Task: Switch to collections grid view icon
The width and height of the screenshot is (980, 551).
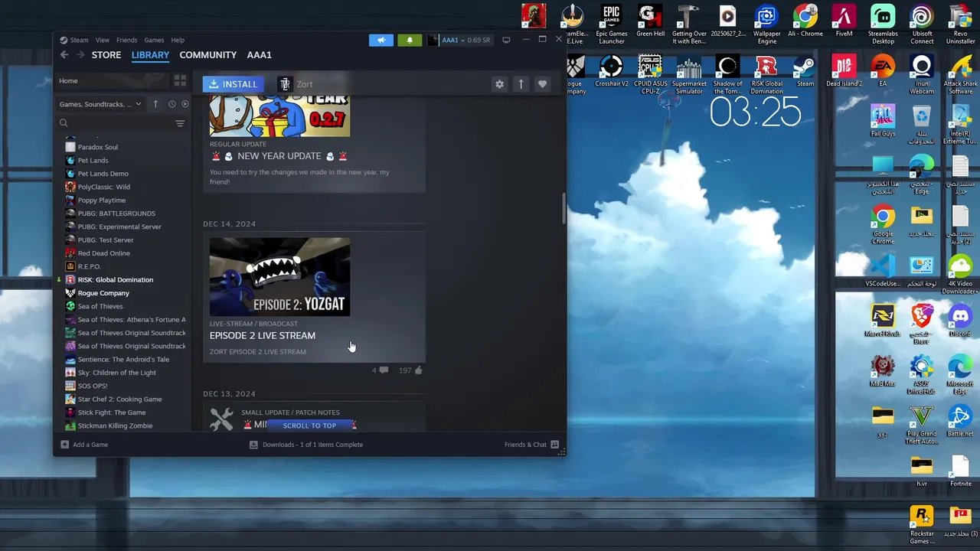Action: point(180,80)
